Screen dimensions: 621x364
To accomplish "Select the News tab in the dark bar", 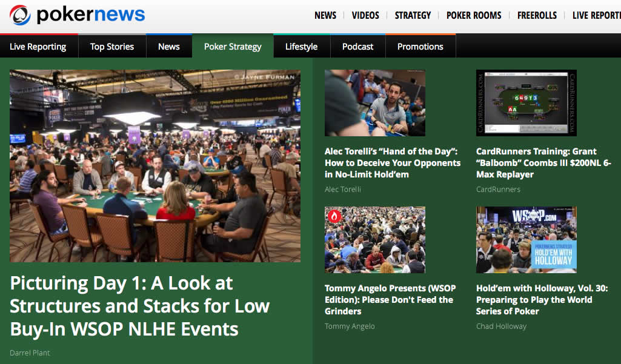I will tap(169, 47).
